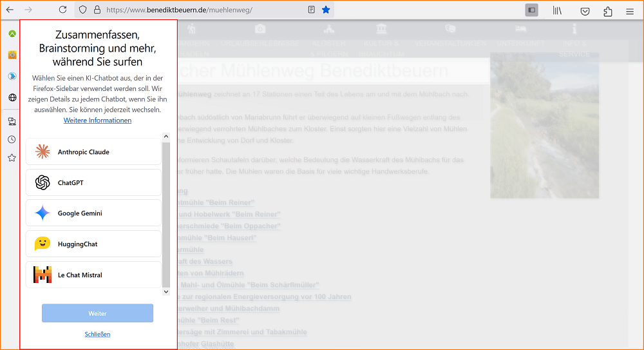Open the URLAUBSERLEBNISSE menu on the page
Viewport: 644px width, 350px height.
coord(260,37)
